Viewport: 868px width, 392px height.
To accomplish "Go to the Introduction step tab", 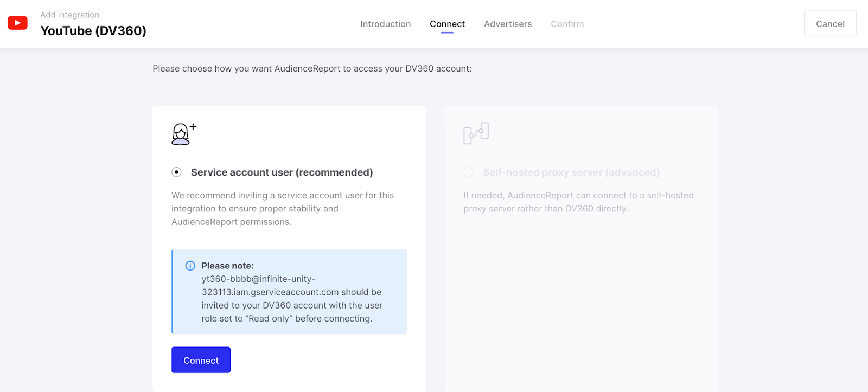I will (x=386, y=24).
